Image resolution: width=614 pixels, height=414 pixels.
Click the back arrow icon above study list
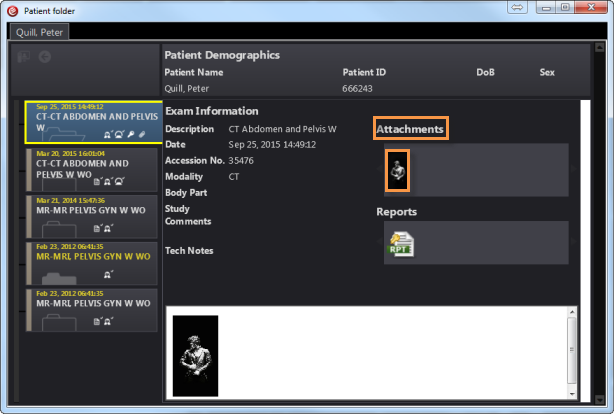(45, 57)
